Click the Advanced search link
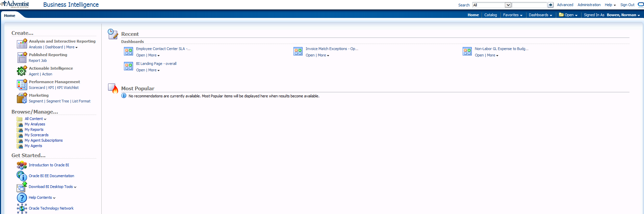This screenshot has height=214, width=644. coord(565,5)
